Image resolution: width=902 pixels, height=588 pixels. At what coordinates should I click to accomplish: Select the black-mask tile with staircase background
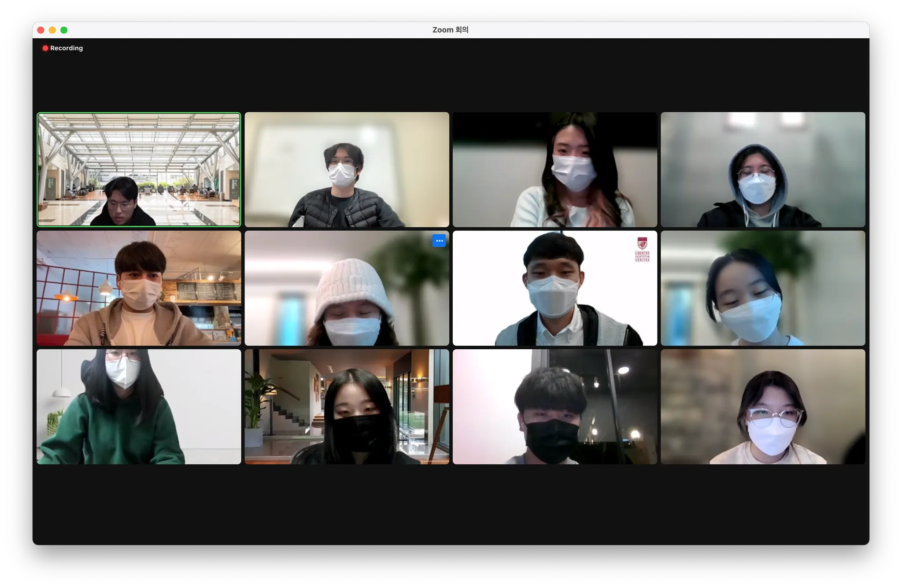(x=347, y=407)
